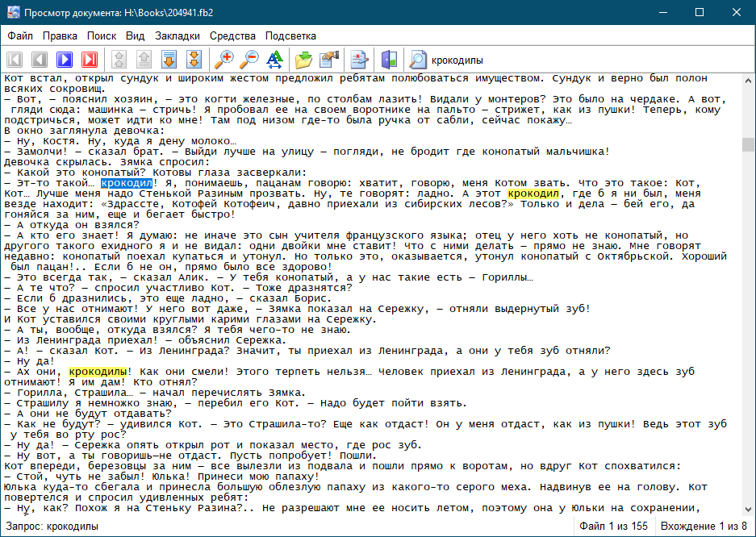Go to next file with blue arrow
The width and height of the screenshot is (756, 537).
[x=65, y=60]
